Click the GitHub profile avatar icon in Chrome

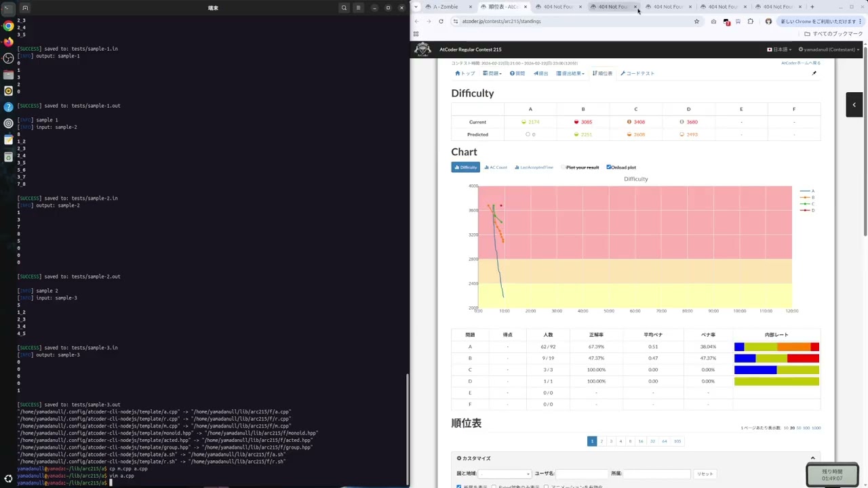point(768,21)
